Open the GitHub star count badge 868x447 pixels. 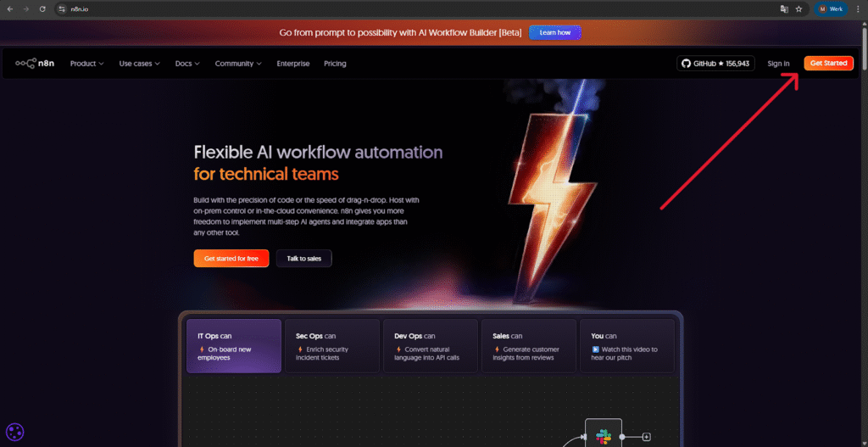(716, 64)
